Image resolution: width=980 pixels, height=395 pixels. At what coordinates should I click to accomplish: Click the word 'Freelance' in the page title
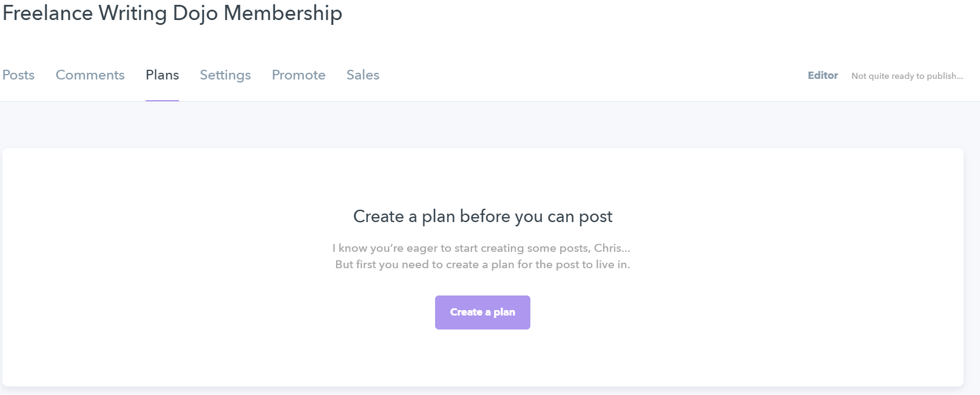point(47,13)
